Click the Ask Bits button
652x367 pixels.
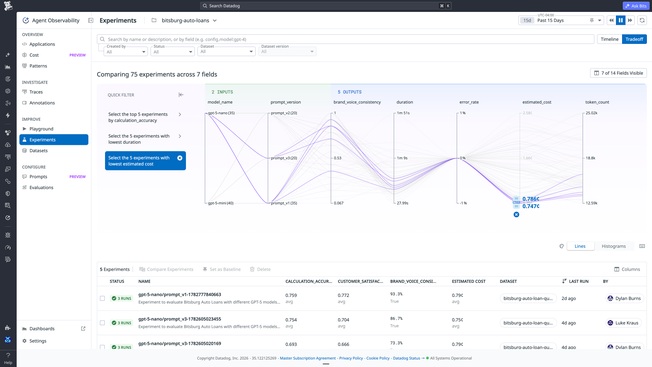click(x=635, y=6)
